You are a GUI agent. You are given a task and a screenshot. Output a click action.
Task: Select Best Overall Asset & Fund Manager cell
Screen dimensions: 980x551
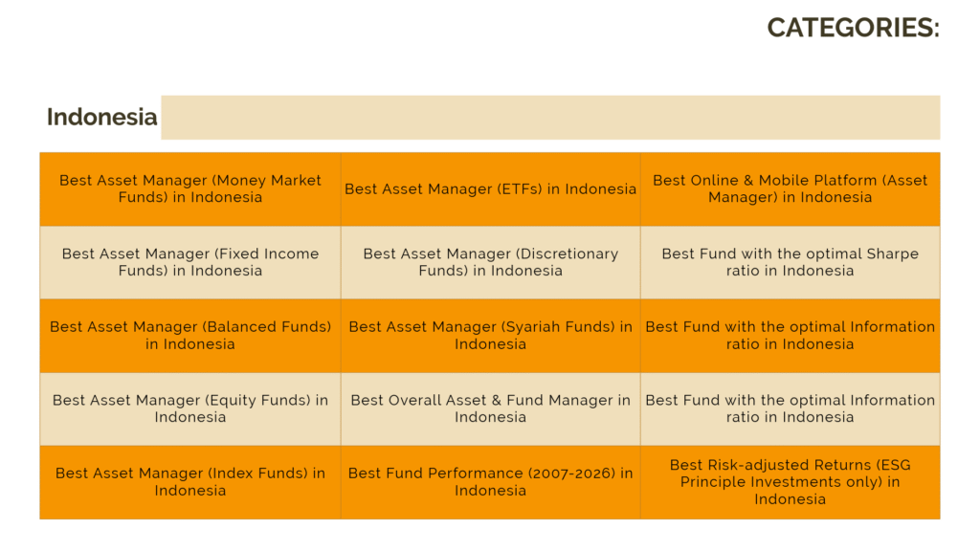click(490, 408)
